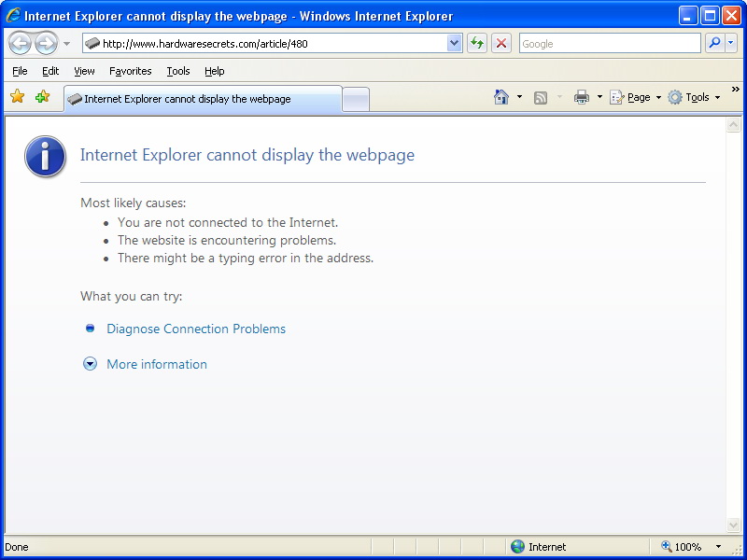Close the Internet Explorer window

[x=731, y=16]
